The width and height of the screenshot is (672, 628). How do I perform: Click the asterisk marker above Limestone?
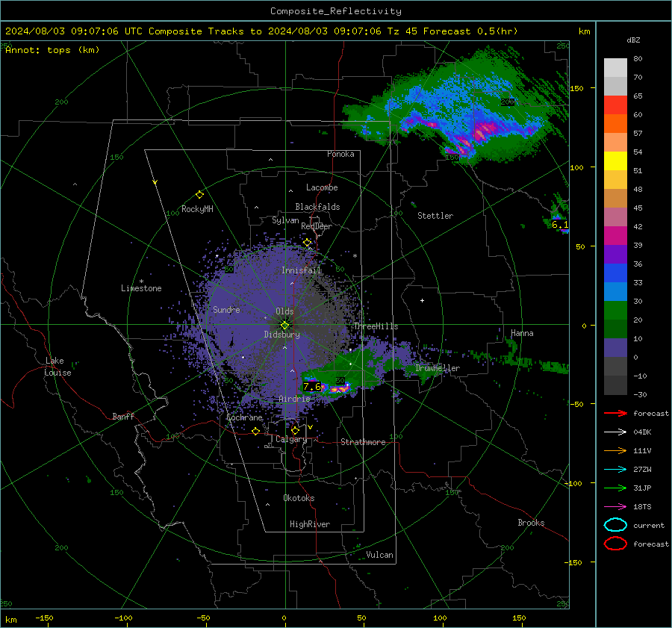click(141, 282)
